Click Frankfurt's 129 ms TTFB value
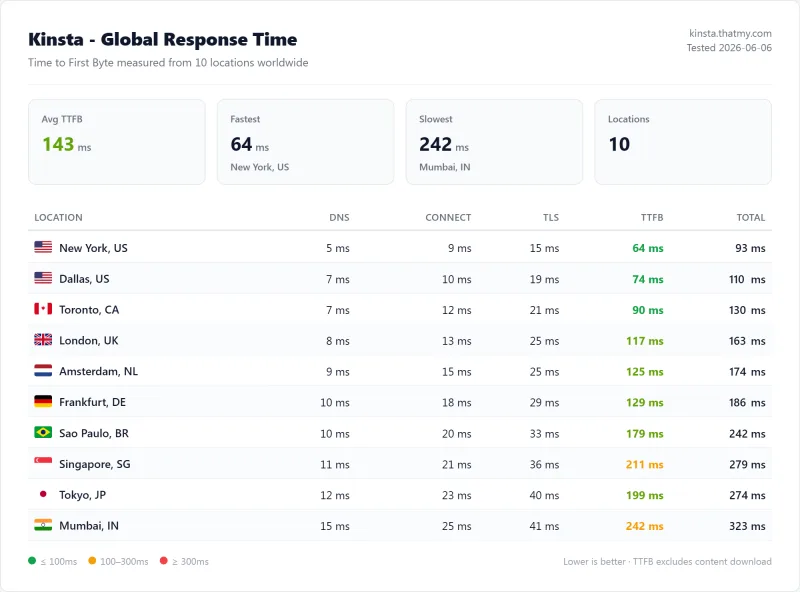800x592 pixels. coord(645,402)
